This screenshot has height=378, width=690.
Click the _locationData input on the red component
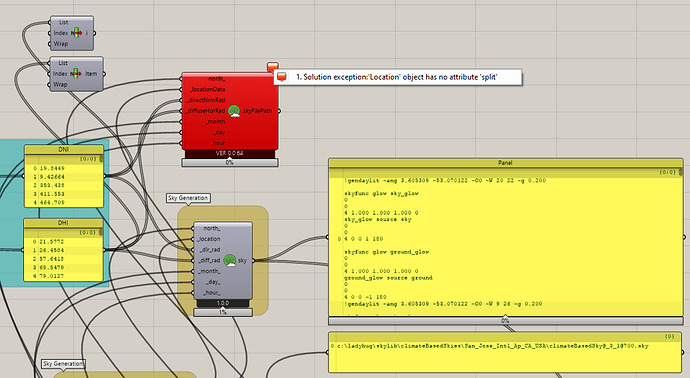click(x=207, y=89)
